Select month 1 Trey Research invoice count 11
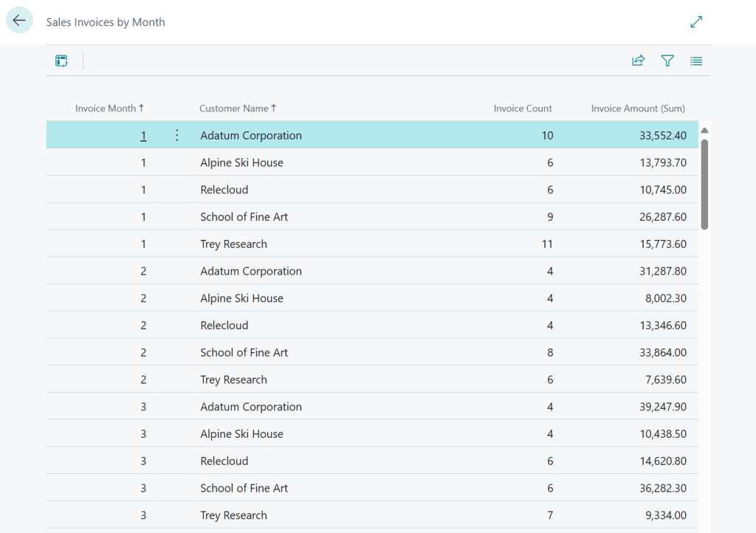The width and height of the screenshot is (756, 533). (x=546, y=244)
